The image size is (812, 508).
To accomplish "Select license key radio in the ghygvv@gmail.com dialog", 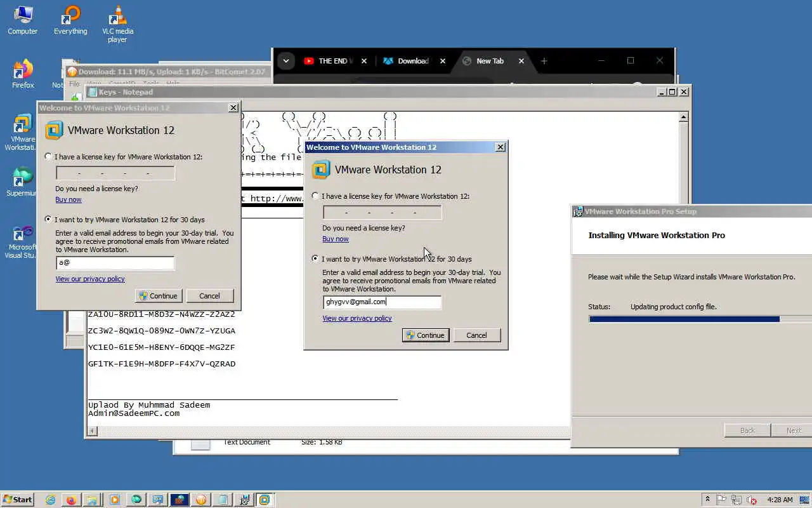I will (316, 196).
